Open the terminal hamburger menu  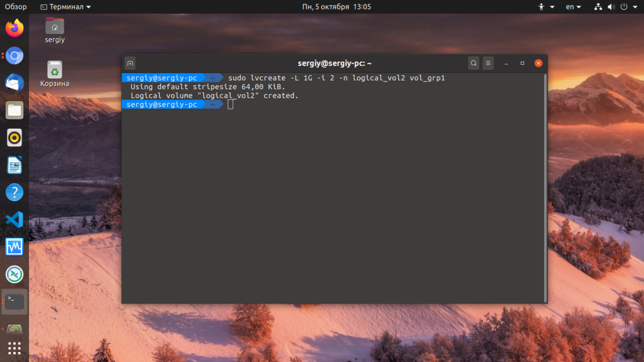488,63
